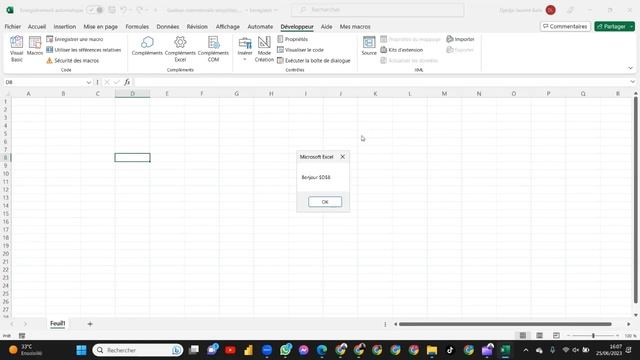Click the user account avatar
The height and width of the screenshot is (360, 640).
[551, 10]
